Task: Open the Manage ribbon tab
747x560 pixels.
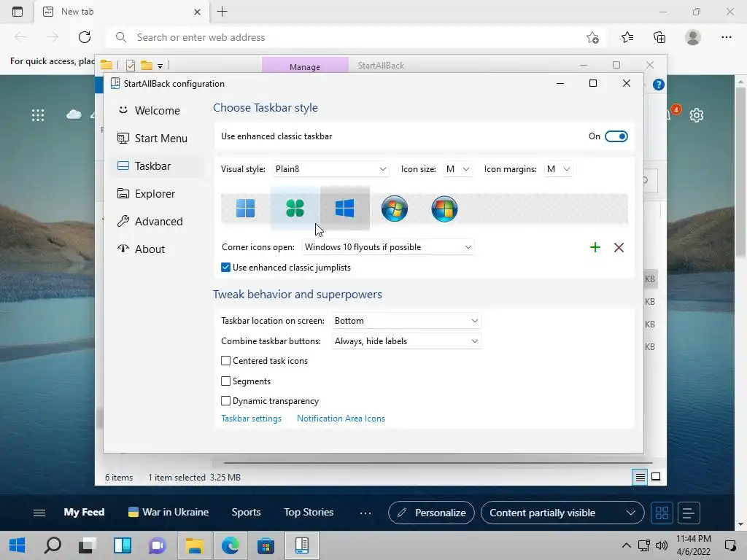Action: [x=305, y=66]
